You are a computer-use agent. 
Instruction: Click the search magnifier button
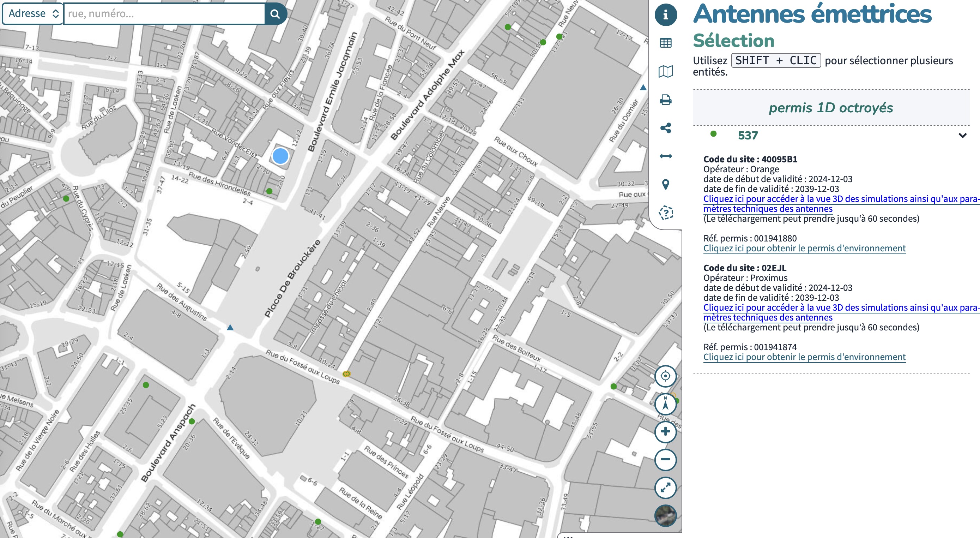[x=275, y=14]
